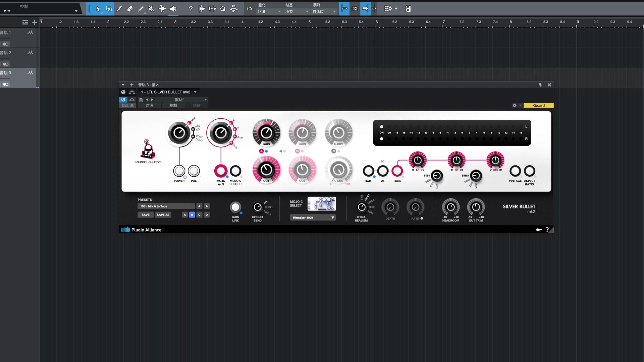Add an insert with the plus icon in plugin window
Viewport: 644px width, 362px height.
(x=132, y=85)
